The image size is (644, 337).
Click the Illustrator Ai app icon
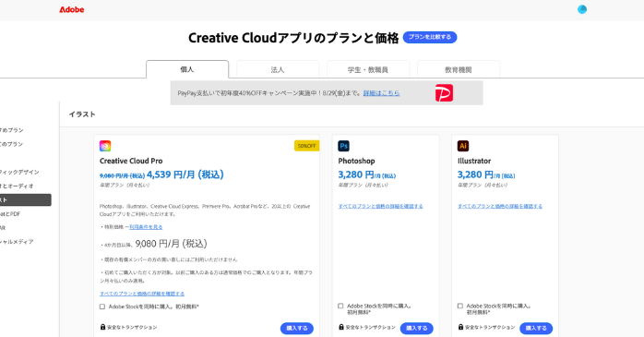pos(463,146)
